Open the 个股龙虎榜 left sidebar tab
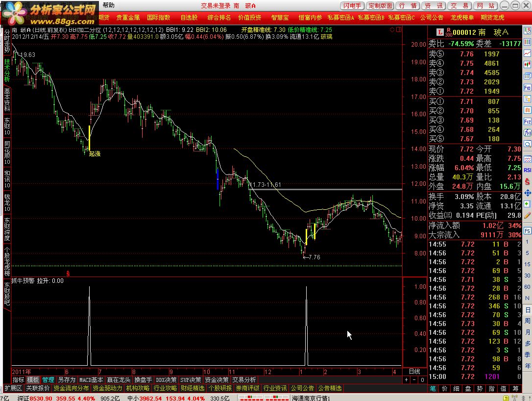 point(7,261)
